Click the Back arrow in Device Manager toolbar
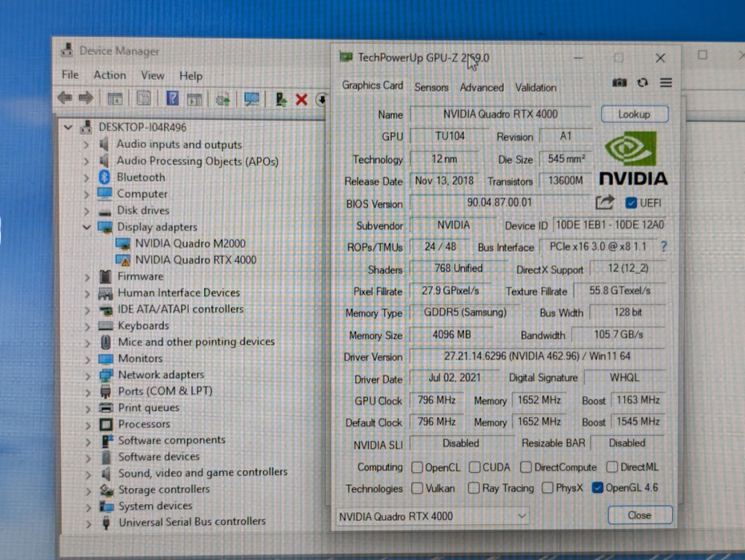 65,98
